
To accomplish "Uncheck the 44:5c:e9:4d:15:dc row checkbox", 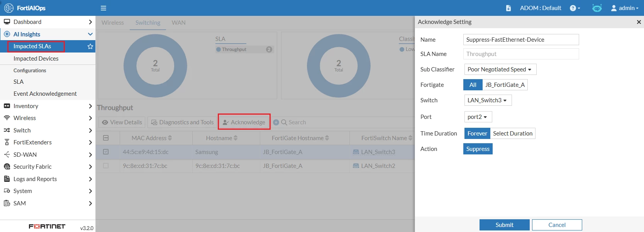I will click(106, 152).
